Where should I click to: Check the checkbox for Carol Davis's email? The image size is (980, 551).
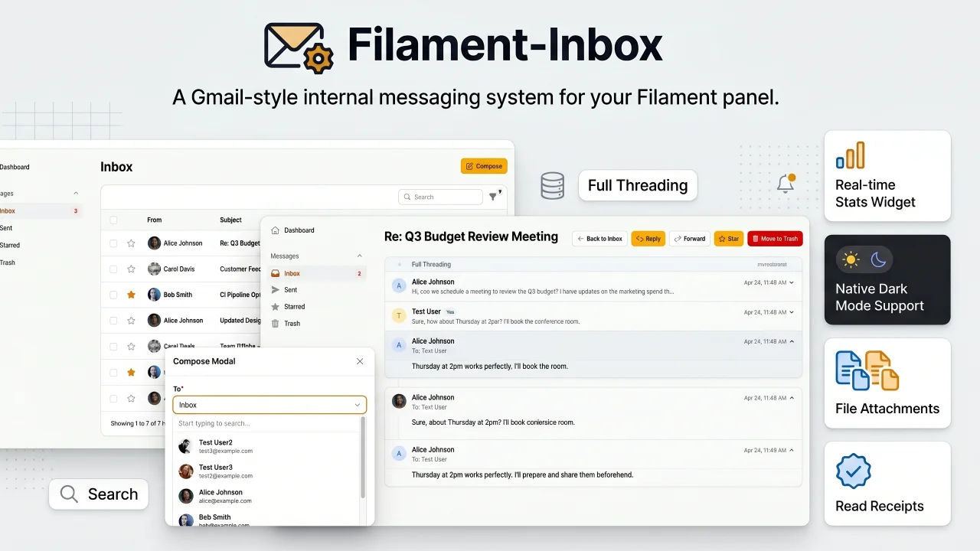(114, 269)
